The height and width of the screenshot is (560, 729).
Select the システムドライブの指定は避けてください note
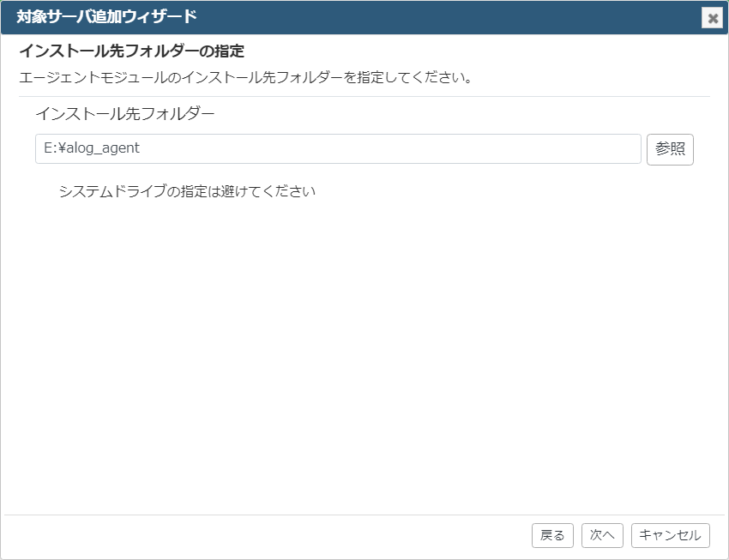[187, 191]
